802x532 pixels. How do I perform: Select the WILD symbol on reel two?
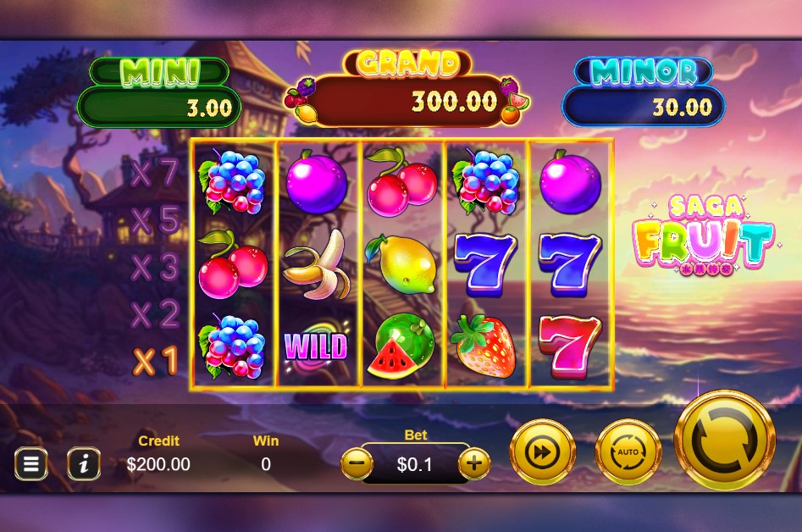coord(316,346)
